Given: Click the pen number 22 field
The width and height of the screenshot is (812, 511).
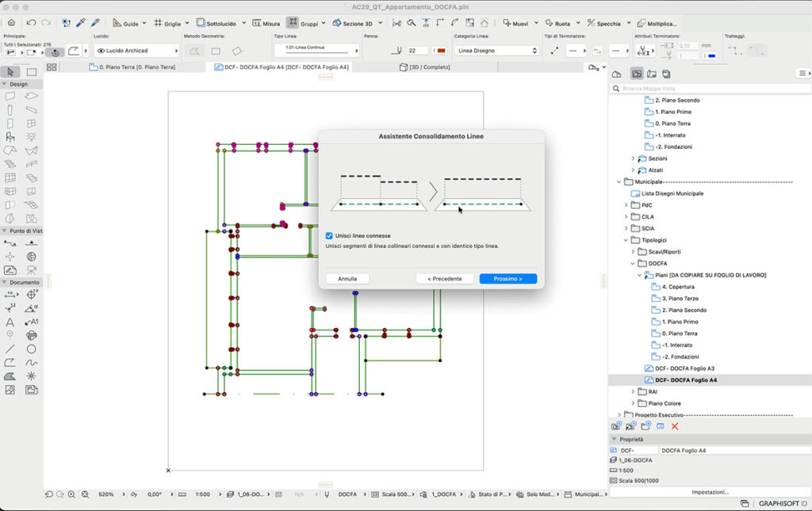Looking at the screenshot, I should tap(416, 51).
